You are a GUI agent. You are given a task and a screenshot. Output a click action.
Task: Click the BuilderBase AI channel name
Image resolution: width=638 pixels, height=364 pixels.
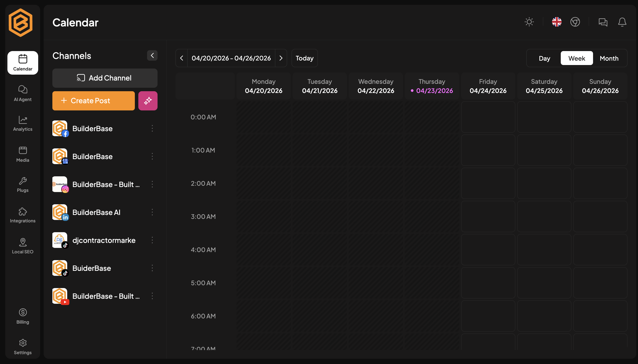96,212
